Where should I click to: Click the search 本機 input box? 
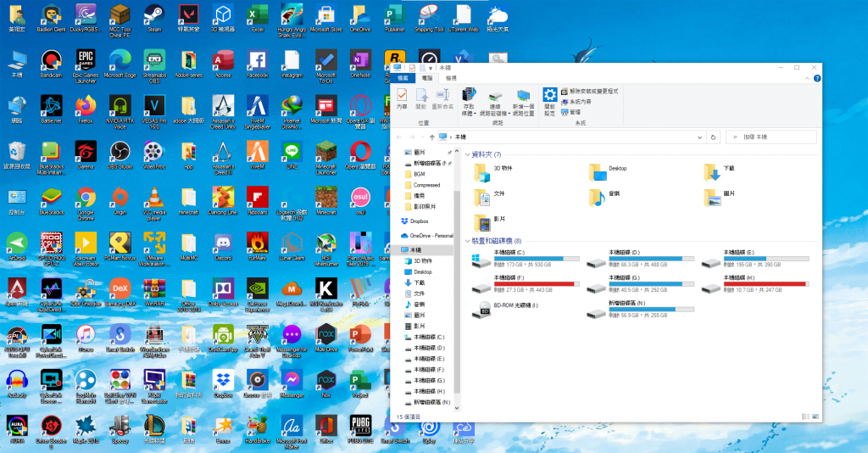pyautogui.click(x=771, y=137)
